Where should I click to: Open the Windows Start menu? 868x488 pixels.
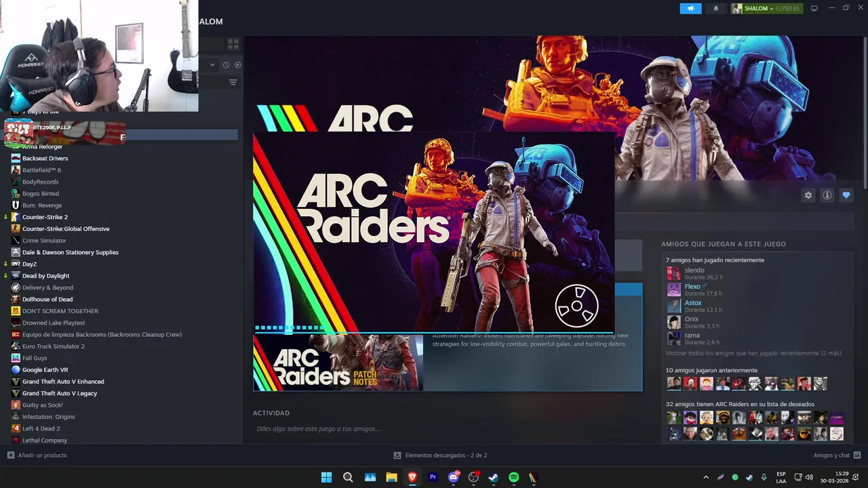coord(326,477)
